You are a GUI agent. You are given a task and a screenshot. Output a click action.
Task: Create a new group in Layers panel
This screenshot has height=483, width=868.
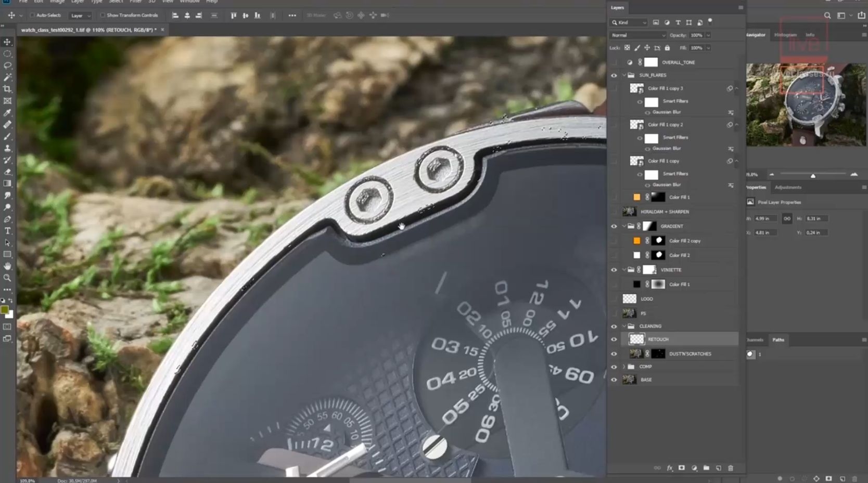pyautogui.click(x=706, y=468)
